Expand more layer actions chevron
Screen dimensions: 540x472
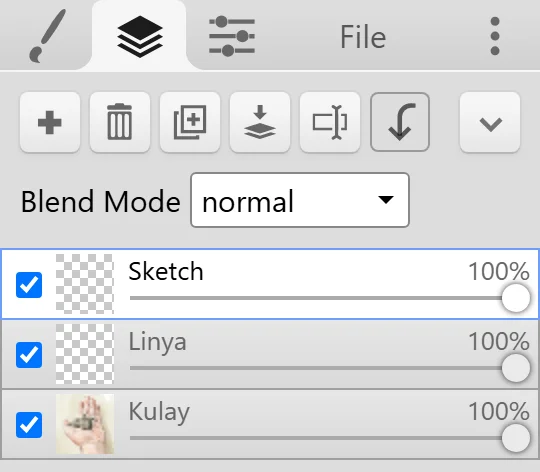[490, 122]
